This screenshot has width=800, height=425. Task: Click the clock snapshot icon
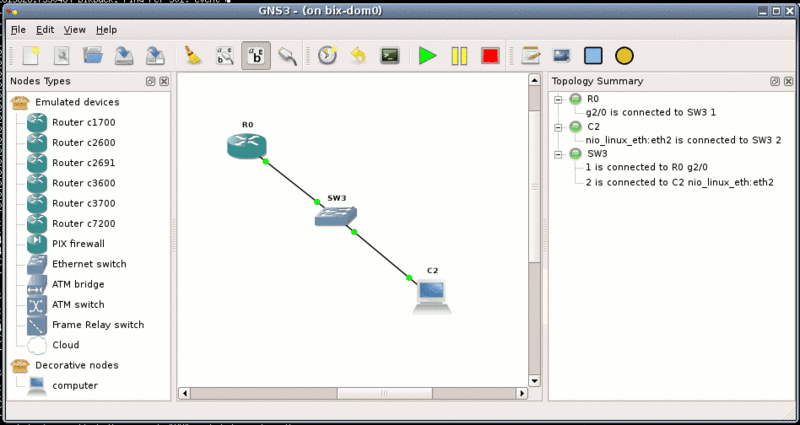coord(327,56)
